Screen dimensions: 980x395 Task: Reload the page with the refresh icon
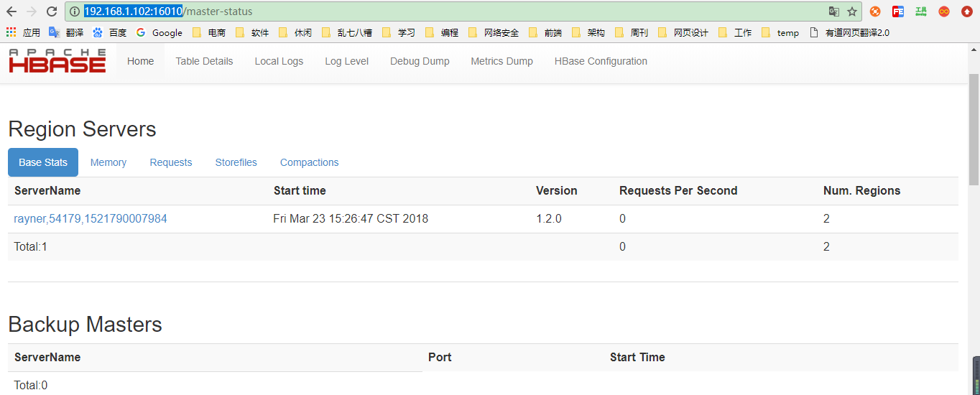[52, 11]
